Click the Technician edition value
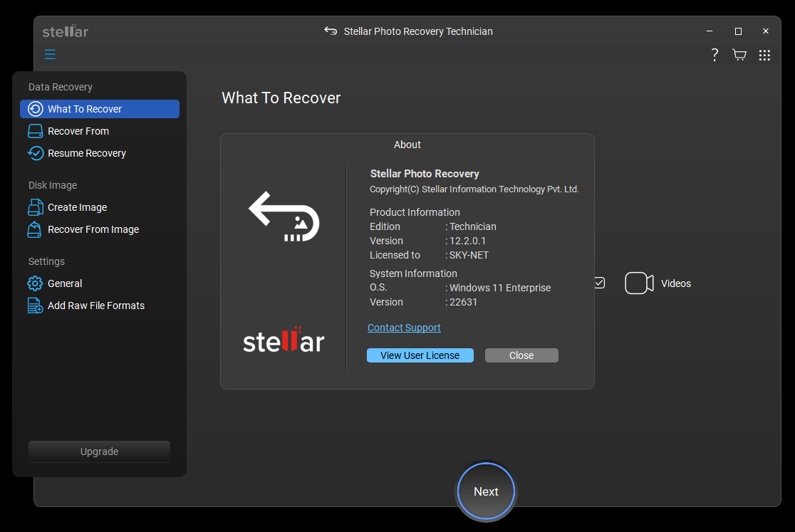 (x=472, y=226)
